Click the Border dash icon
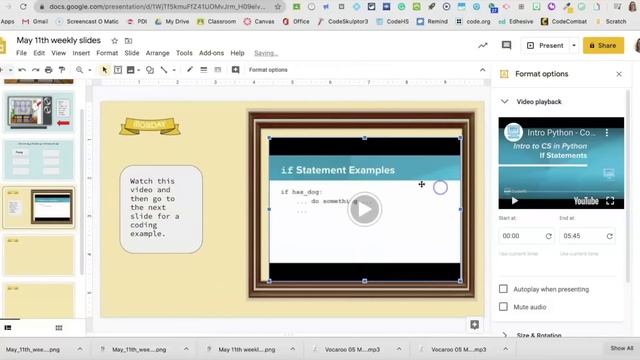Screen dimensions: 640x360 coord(218,70)
